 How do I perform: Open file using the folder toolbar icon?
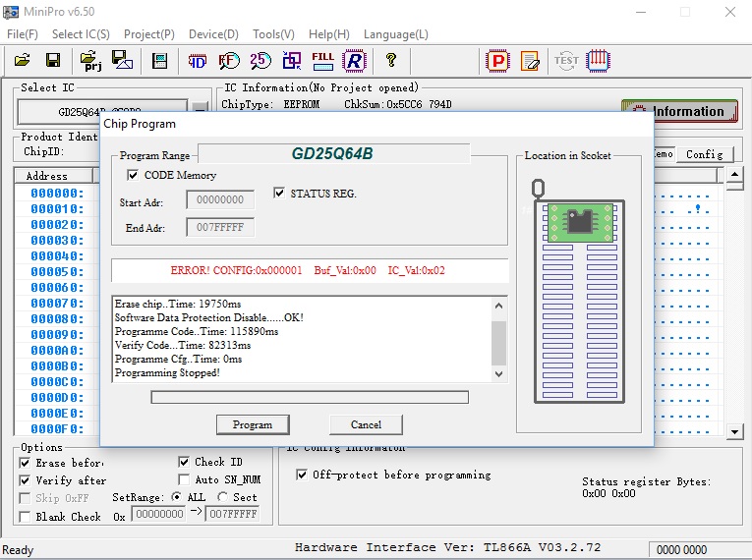pyautogui.click(x=22, y=60)
